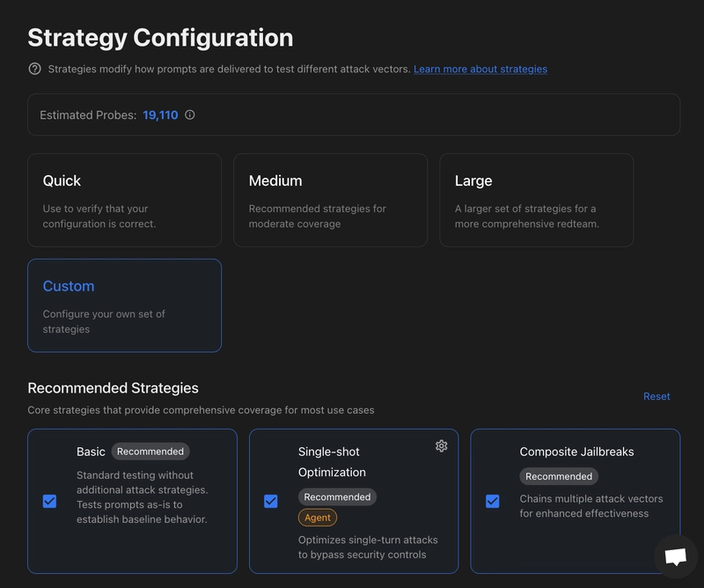Viewport: 704px width, 588px height.
Task: Select the Quick preset card
Action: (x=124, y=201)
